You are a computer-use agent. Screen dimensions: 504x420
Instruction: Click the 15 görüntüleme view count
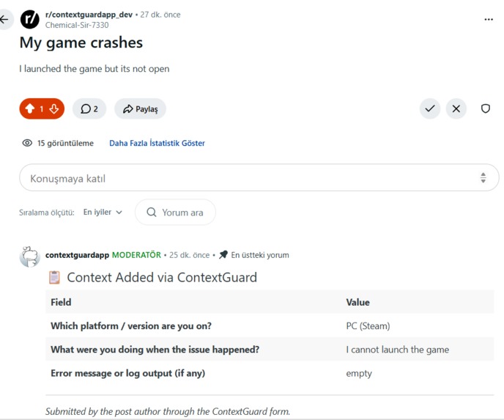65,143
